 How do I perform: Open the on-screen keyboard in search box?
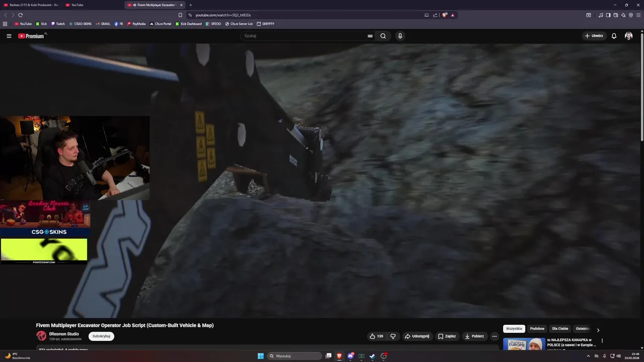370,36
